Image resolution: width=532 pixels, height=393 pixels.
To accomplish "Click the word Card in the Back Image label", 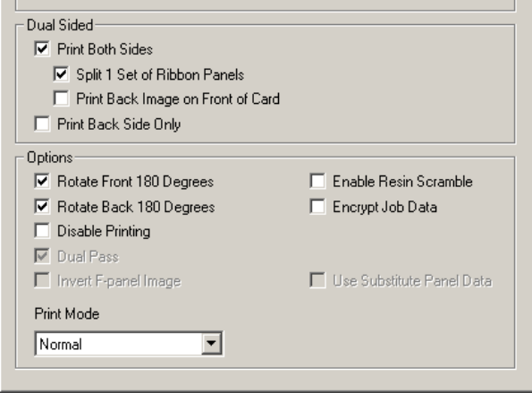I will [266, 98].
